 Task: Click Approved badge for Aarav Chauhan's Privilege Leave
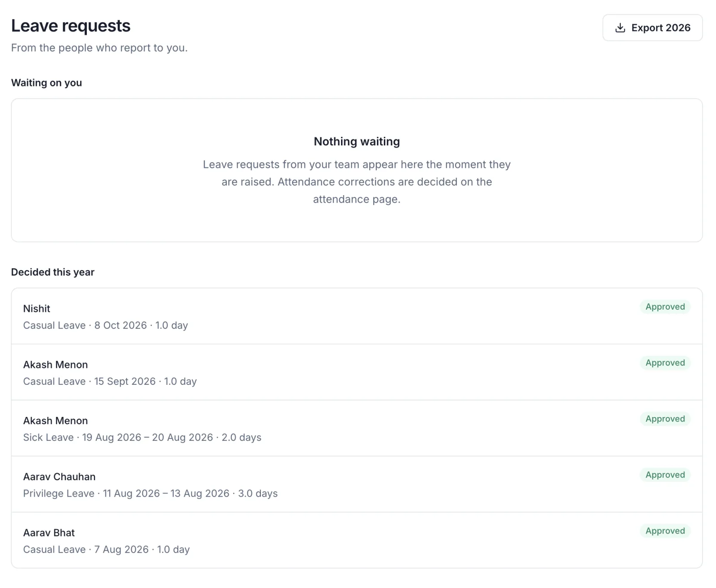pos(665,474)
